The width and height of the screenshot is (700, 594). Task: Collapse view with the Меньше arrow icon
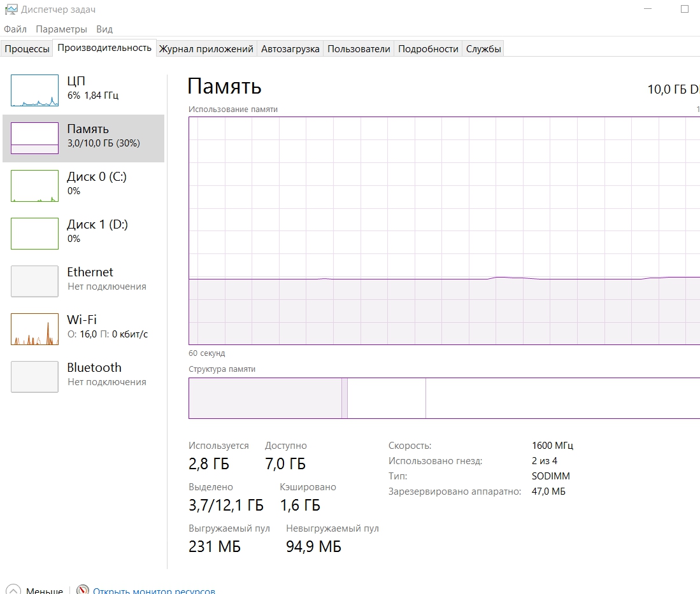(x=13, y=590)
